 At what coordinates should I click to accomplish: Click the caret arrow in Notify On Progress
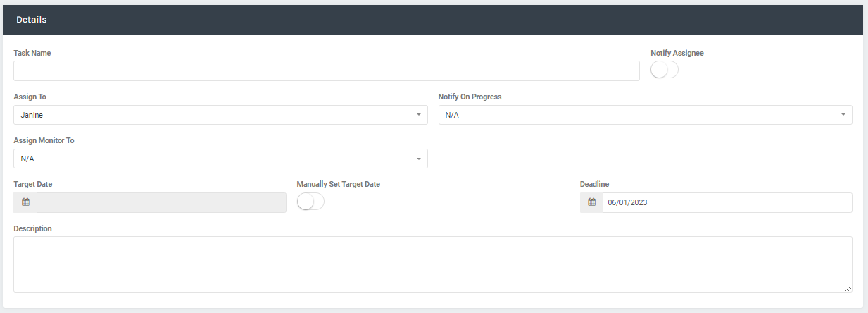pyautogui.click(x=843, y=115)
